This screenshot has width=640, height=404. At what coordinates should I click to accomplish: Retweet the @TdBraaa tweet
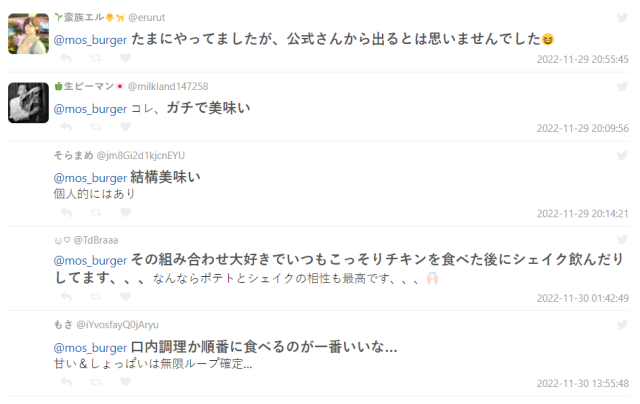(96, 297)
